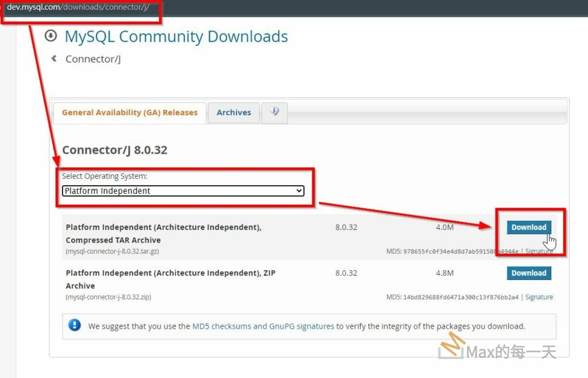Expand the Select Operating System dropdown
Image resolution: width=588 pixels, height=378 pixels.
[183, 191]
